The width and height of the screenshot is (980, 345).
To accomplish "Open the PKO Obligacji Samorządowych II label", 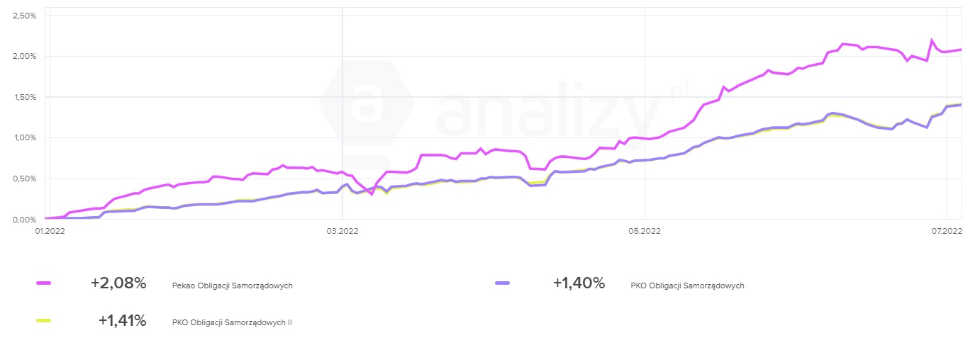I will click(x=232, y=322).
